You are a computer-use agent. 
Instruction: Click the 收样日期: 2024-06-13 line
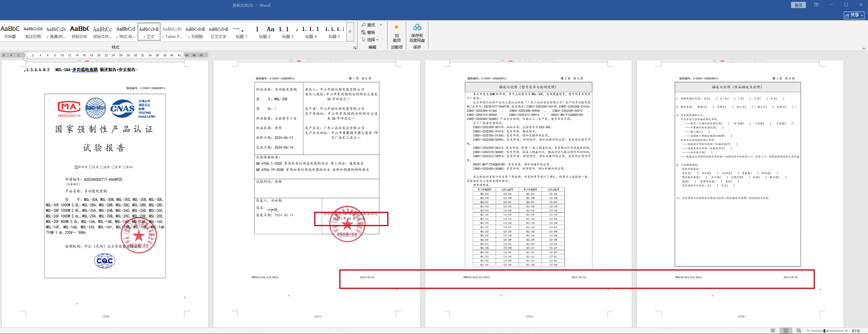(x=275, y=138)
